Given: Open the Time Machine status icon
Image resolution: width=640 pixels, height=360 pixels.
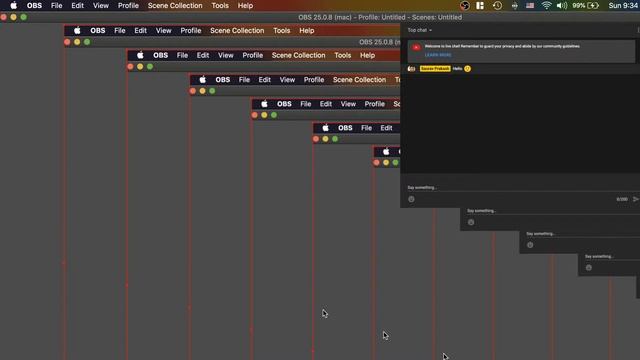Looking at the screenshot, I should [x=497, y=6].
